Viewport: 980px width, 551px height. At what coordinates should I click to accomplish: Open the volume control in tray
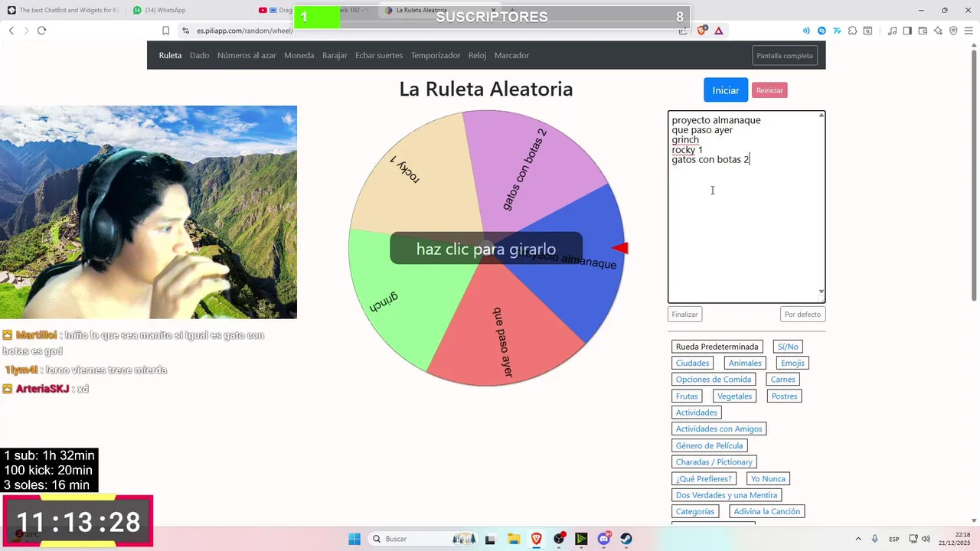tap(926, 539)
